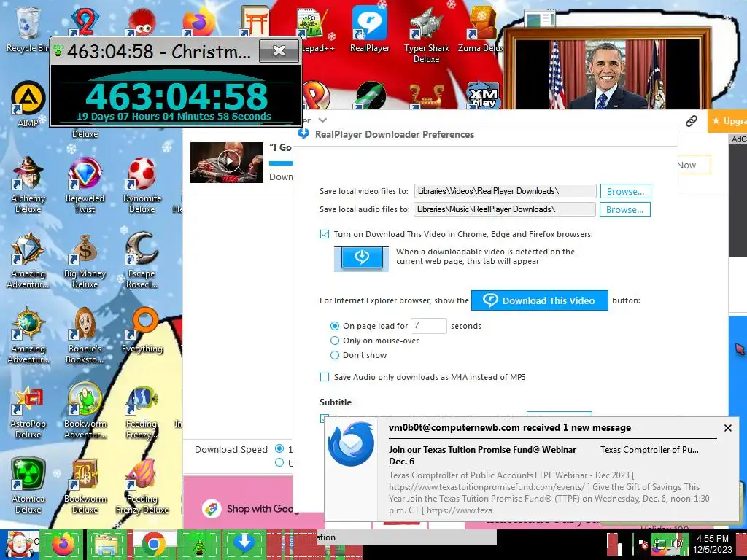Browse for local video files folder

click(x=625, y=191)
